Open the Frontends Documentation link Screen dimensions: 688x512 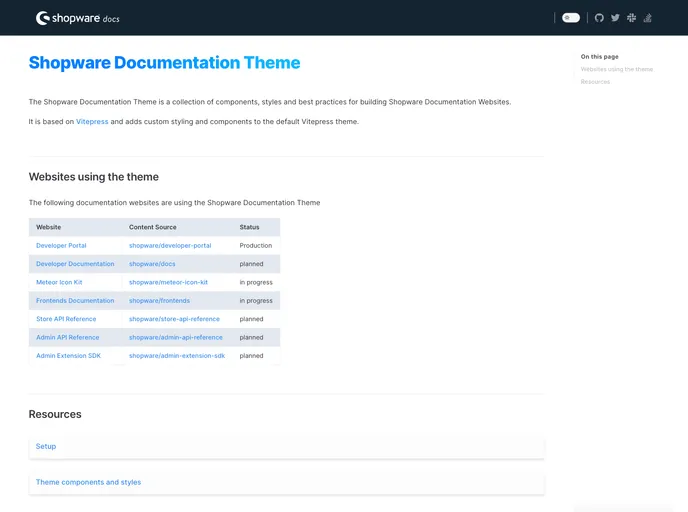pyautogui.click(x=75, y=301)
